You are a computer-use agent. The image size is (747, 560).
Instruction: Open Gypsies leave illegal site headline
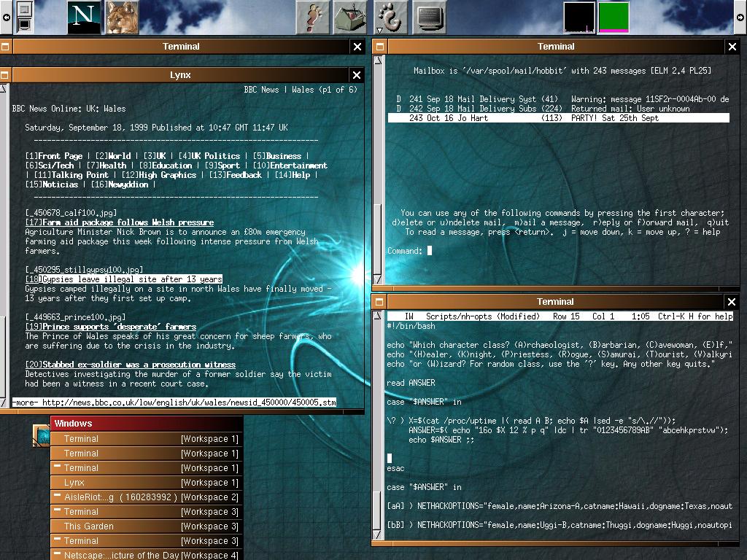(124, 279)
